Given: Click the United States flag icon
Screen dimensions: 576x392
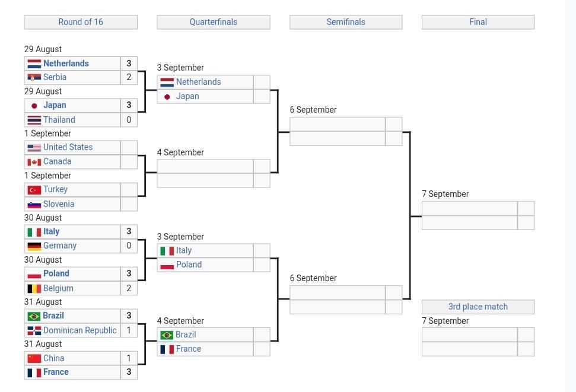Looking at the screenshot, I should pyautogui.click(x=34, y=148).
